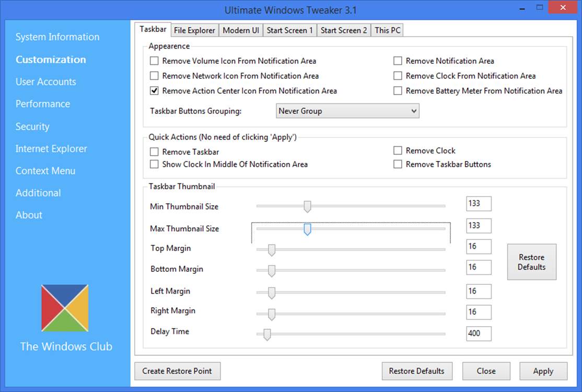Viewport: 582px width, 392px height.
Task: Go to the Start Screen 1 tab
Action: [290, 30]
